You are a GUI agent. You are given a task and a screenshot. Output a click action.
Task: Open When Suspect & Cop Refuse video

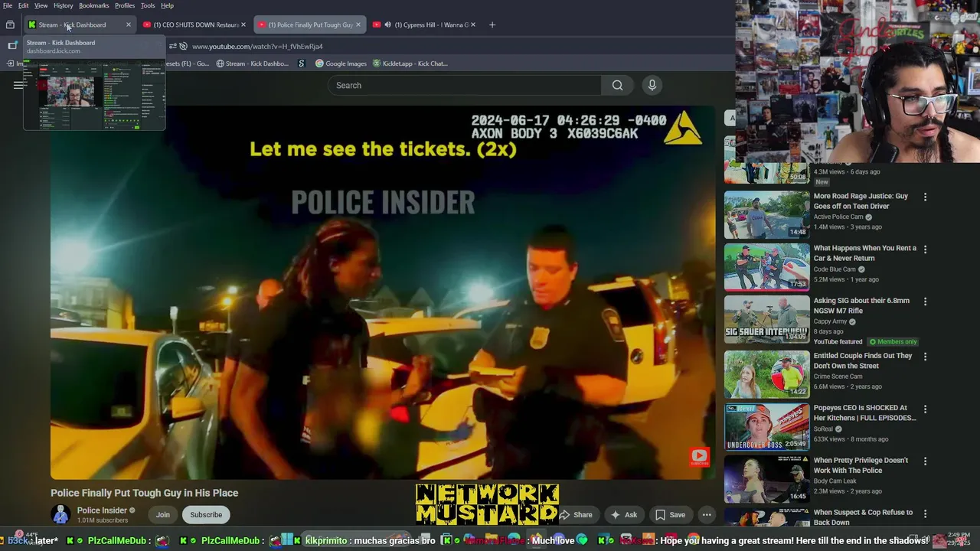(x=863, y=517)
